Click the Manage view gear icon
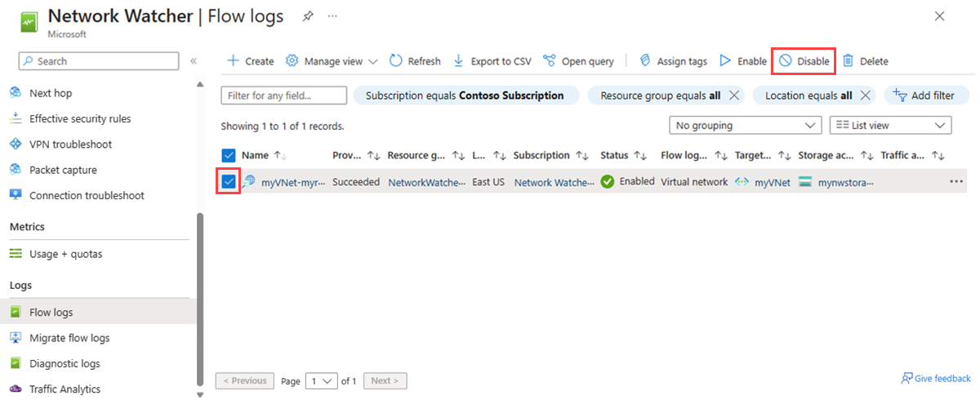 [x=292, y=61]
